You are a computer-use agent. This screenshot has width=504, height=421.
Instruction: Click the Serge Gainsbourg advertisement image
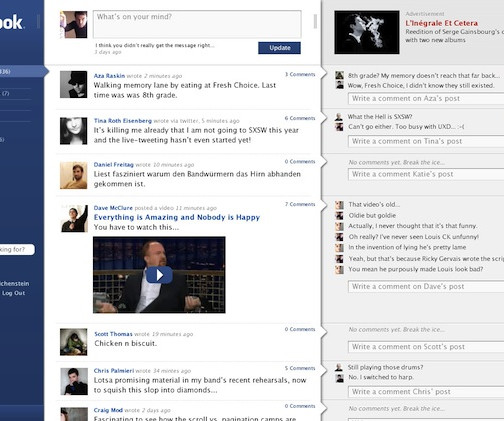pyautogui.click(x=367, y=32)
